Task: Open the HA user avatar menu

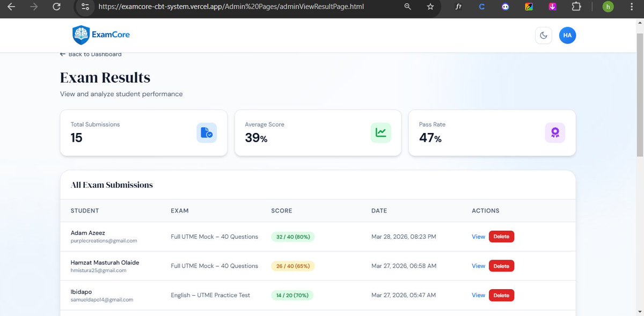Action: [x=567, y=35]
